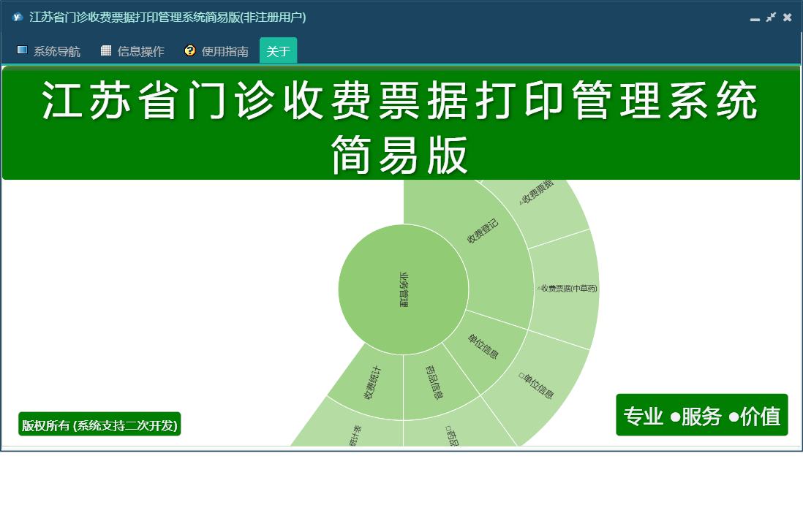The height and width of the screenshot is (532, 803).
Task: Click the 收费票据(中草药) outer segment
Action: tap(566, 289)
